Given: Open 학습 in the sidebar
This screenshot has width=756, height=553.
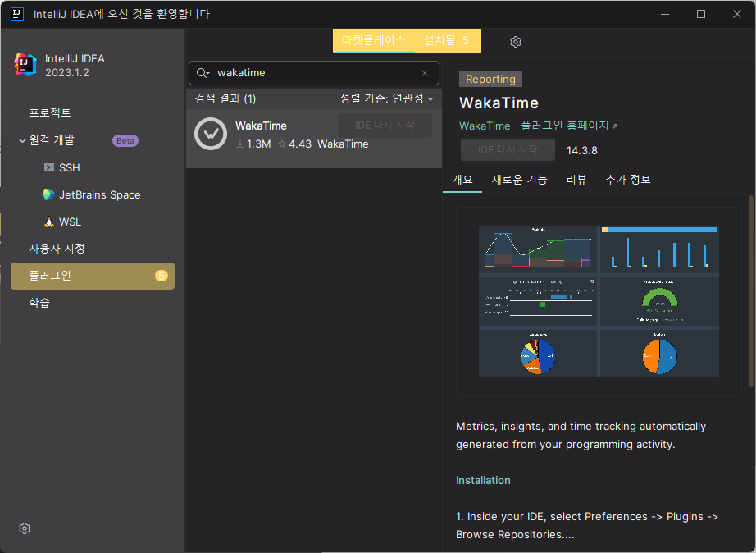Looking at the screenshot, I should [x=39, y=303].
